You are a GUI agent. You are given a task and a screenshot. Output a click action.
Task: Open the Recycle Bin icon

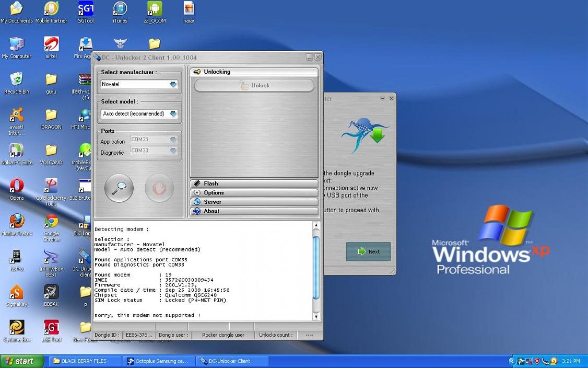click(17, 79)
